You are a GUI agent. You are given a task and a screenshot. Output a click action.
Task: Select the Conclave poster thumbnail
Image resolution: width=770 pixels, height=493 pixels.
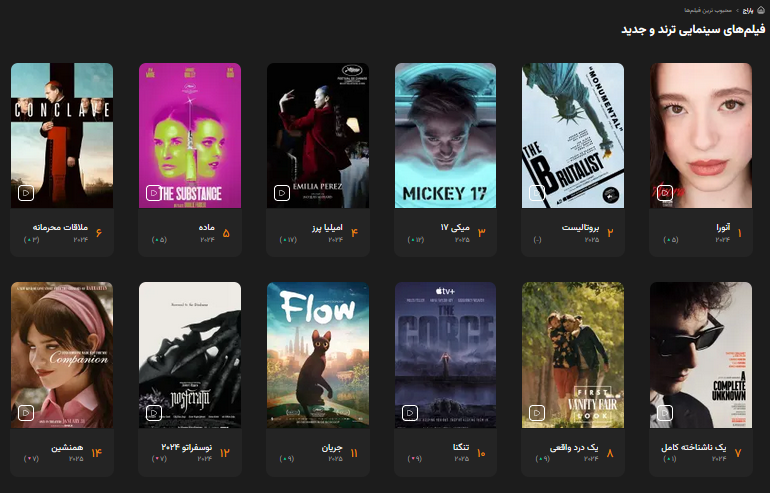coord(62,136)
